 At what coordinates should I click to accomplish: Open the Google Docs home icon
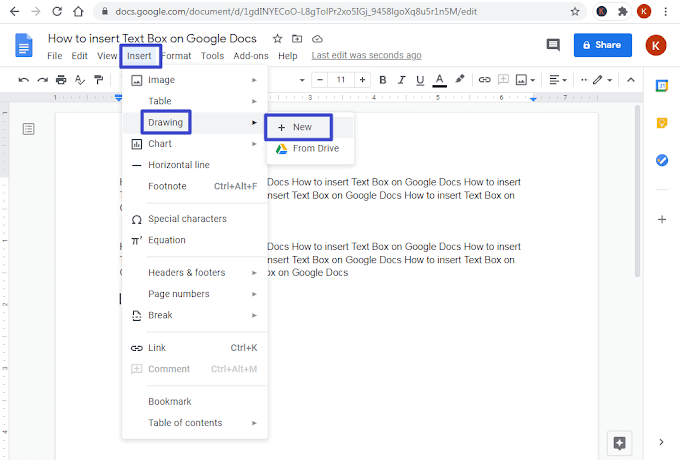click(24, 45)
